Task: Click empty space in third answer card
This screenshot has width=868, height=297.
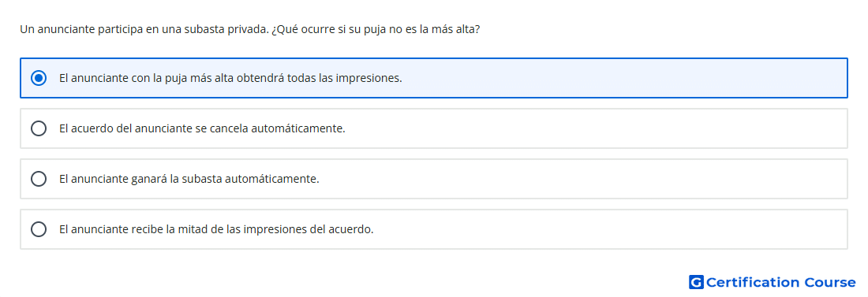Action: pos(582,179)
